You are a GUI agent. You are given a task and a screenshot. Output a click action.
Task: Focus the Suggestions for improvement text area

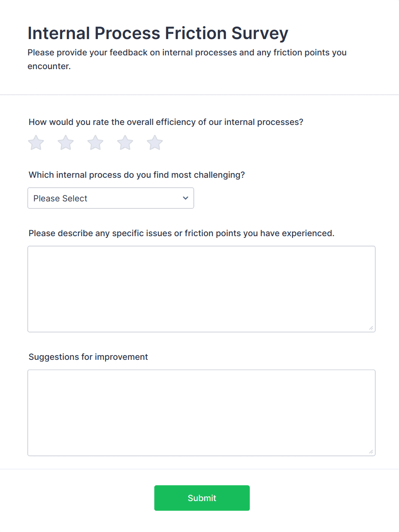[201, 412]
